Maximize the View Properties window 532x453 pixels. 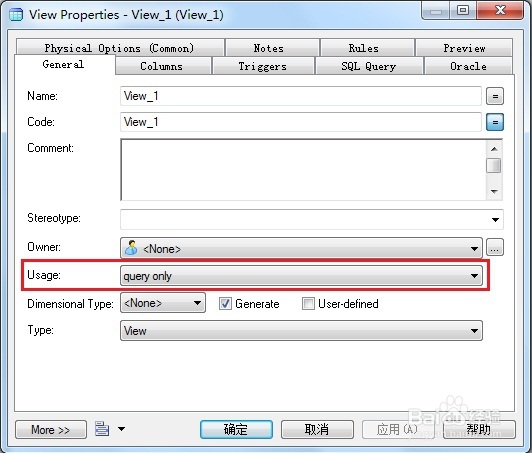click(x=463, y=11)
